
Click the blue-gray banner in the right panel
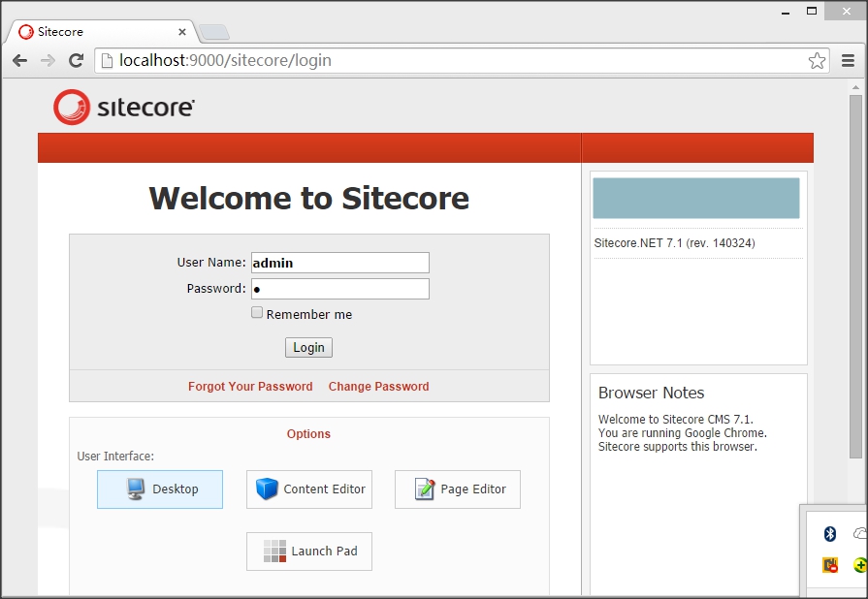point(696,198)
